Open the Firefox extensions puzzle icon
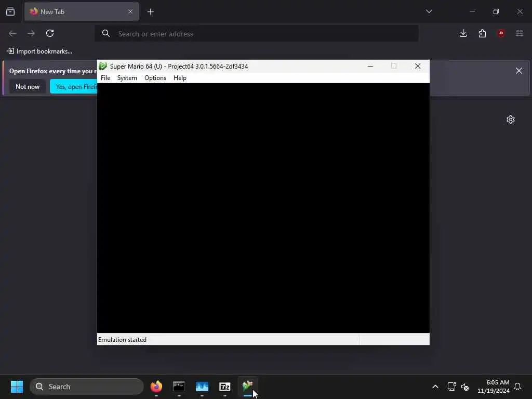The height and width of the screenshot is (399, 532). [x=482, y=33]
